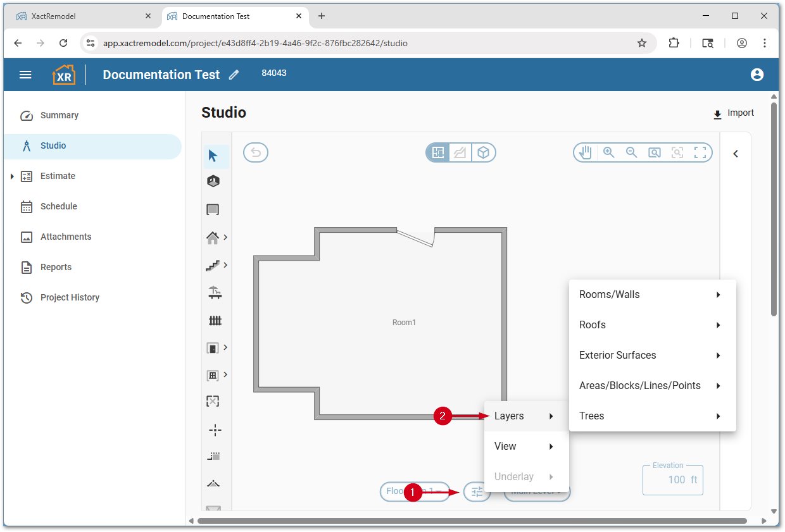The height and width of the screenshot is (532, 785).
Task: Open Project History in the sidebar
Action: (70, 297)
